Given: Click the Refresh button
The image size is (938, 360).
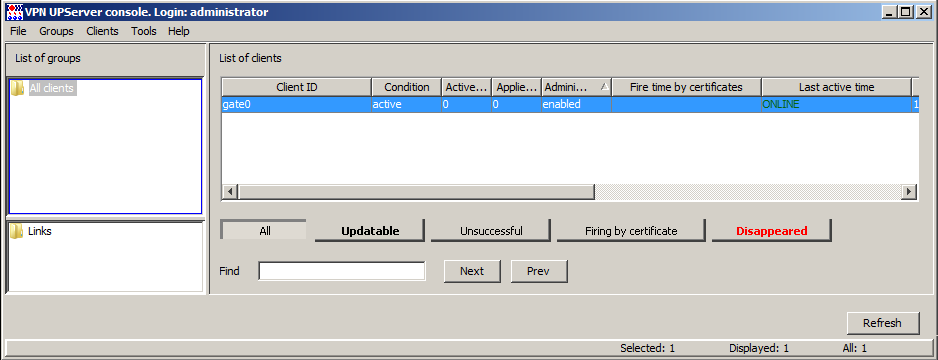Looking at the screenshot, I should pos(882,323).
